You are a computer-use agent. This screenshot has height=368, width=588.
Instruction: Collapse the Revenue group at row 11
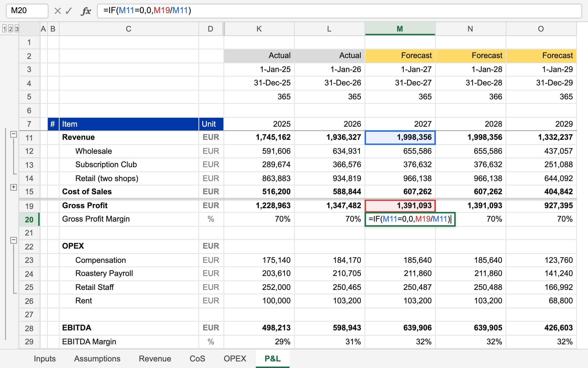coord(14,134)
